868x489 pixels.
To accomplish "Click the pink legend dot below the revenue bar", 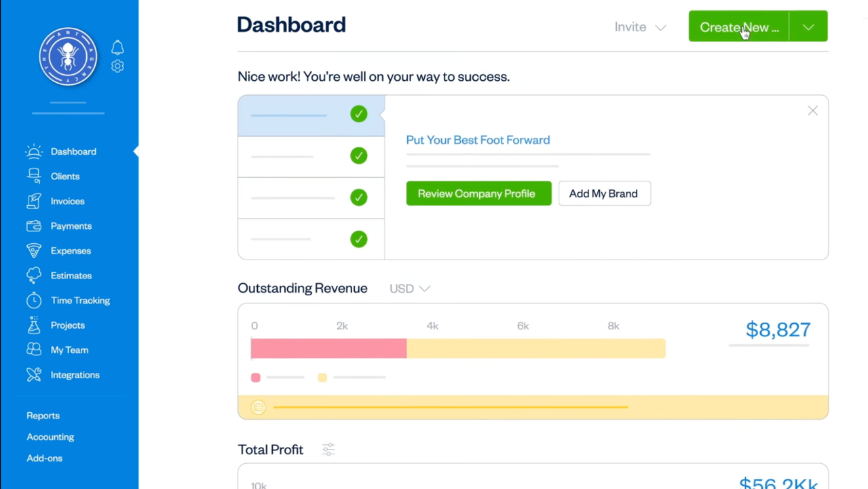I will coord(255,378).
